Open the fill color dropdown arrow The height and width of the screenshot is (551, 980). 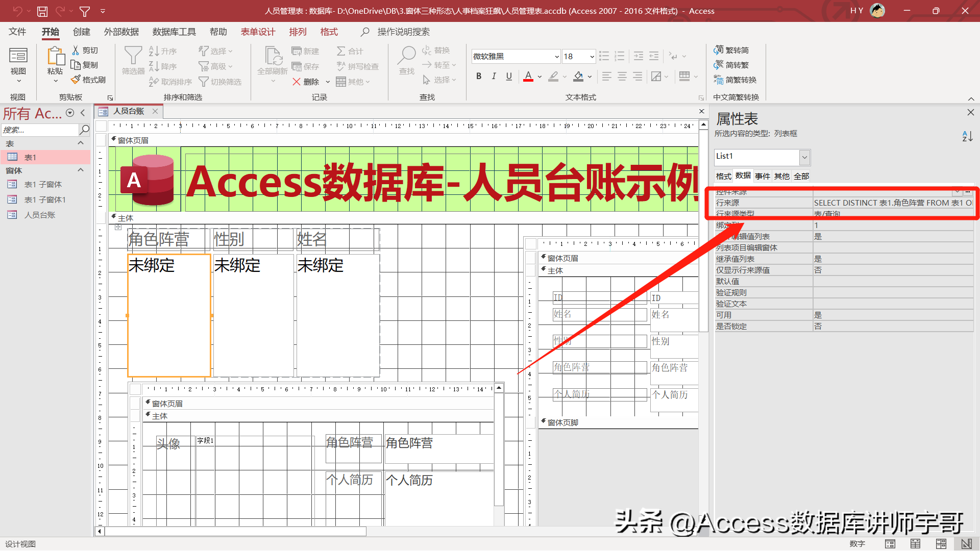[590, 77]
